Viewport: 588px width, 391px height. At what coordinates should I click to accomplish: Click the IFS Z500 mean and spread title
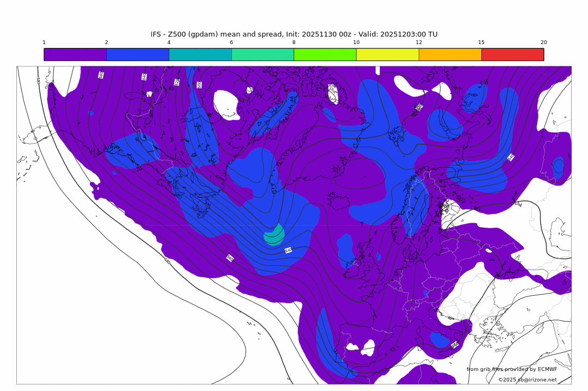point(294,34)
